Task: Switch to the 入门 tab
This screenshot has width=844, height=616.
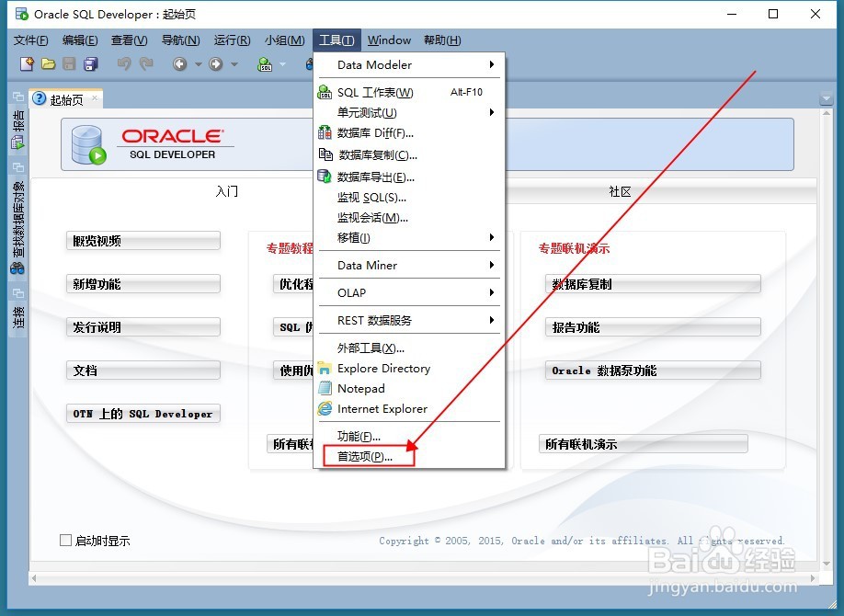Action: [226, 191]
